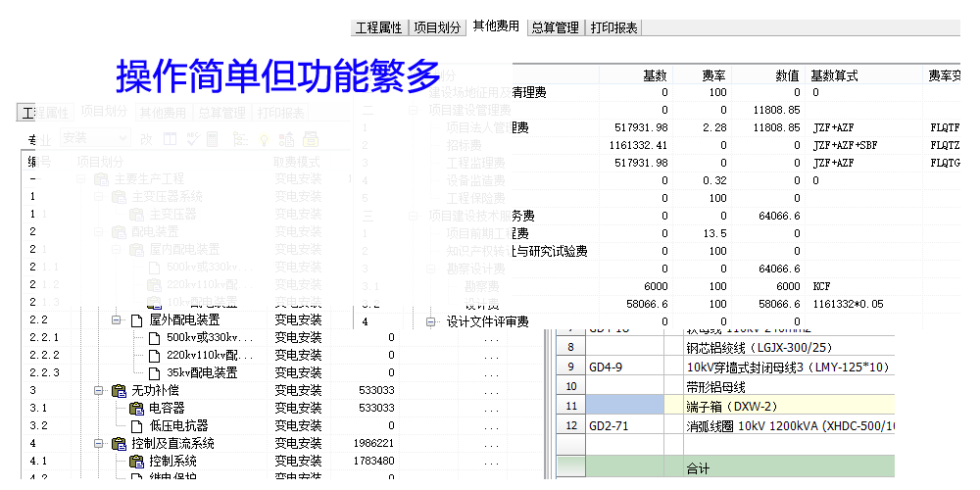Click the formula cell JZF+AZF+SBF
The width and height of the screenshot is (980, 490).
(864, 146)
